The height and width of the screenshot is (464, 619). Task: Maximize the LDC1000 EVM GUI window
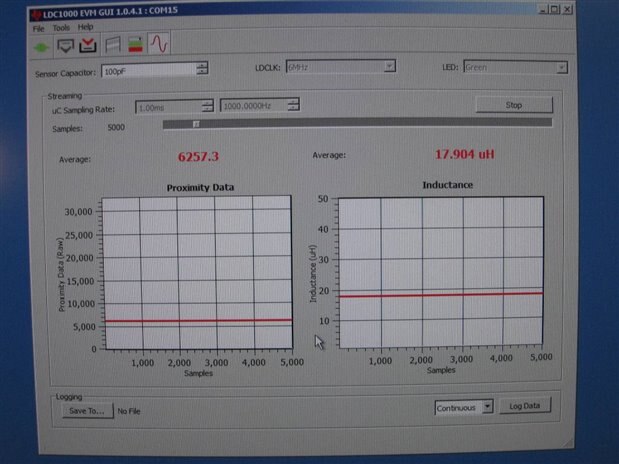pos(555,9)
